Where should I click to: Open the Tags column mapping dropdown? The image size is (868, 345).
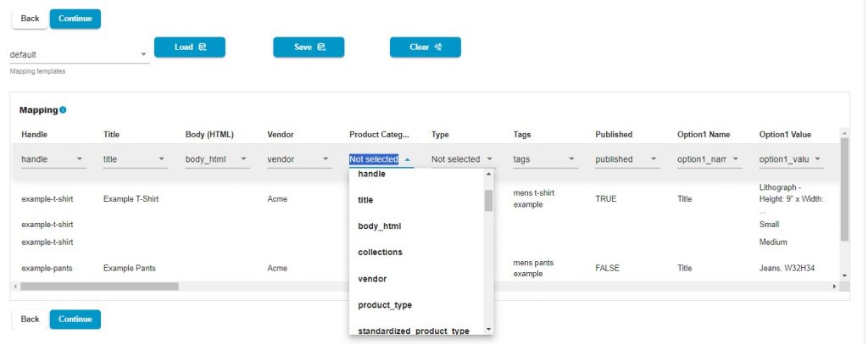point(545,159)
